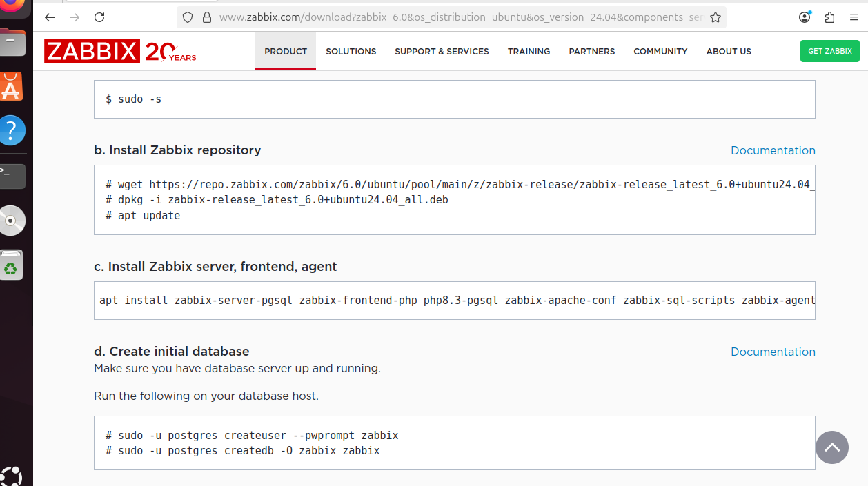Open Documentation link for Install Zabbix repository
The width and height of the screenshot is (868, 486).
(x=773, y=150)
